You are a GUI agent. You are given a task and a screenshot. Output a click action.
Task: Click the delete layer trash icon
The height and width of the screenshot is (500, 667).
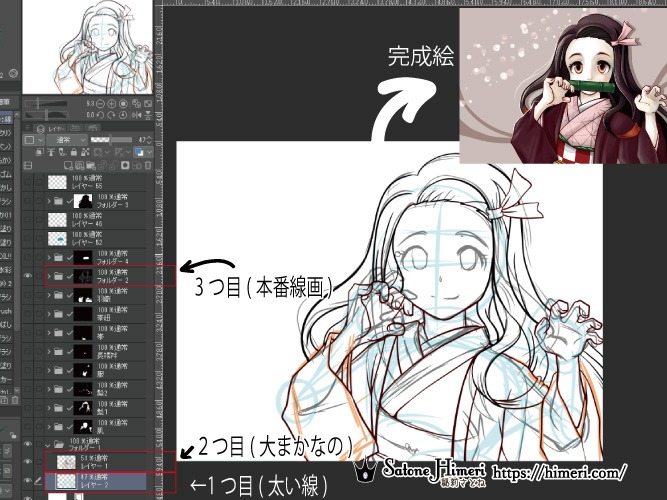coord(148,165)
